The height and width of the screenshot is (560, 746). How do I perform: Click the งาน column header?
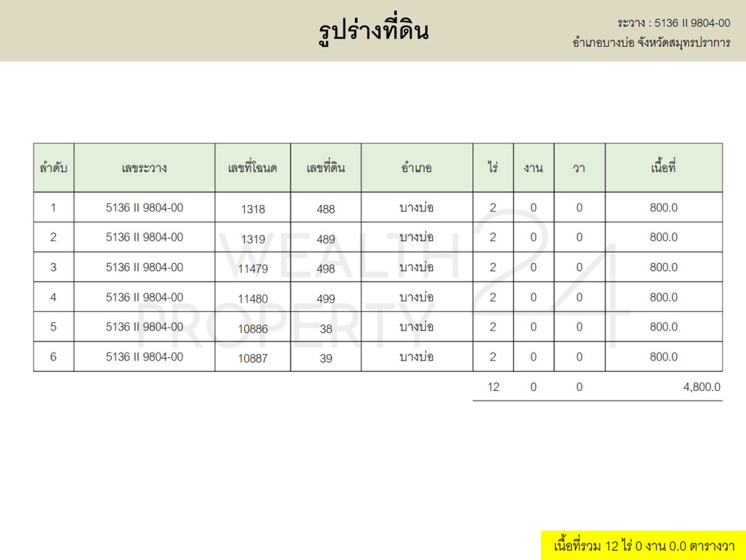coord(533,167)
